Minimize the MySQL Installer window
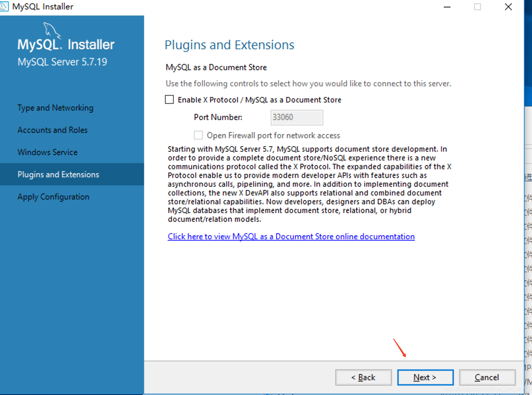 coord(447,7)
